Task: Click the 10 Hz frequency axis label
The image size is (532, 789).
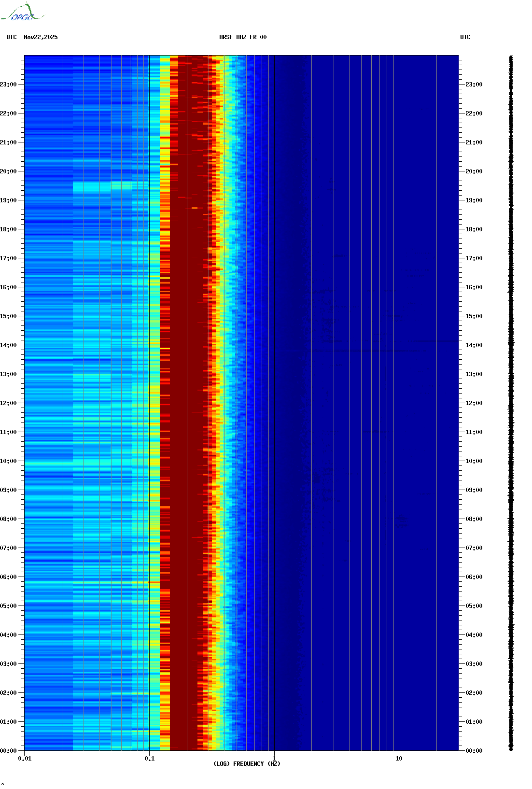Action: (x=399, y=759)
